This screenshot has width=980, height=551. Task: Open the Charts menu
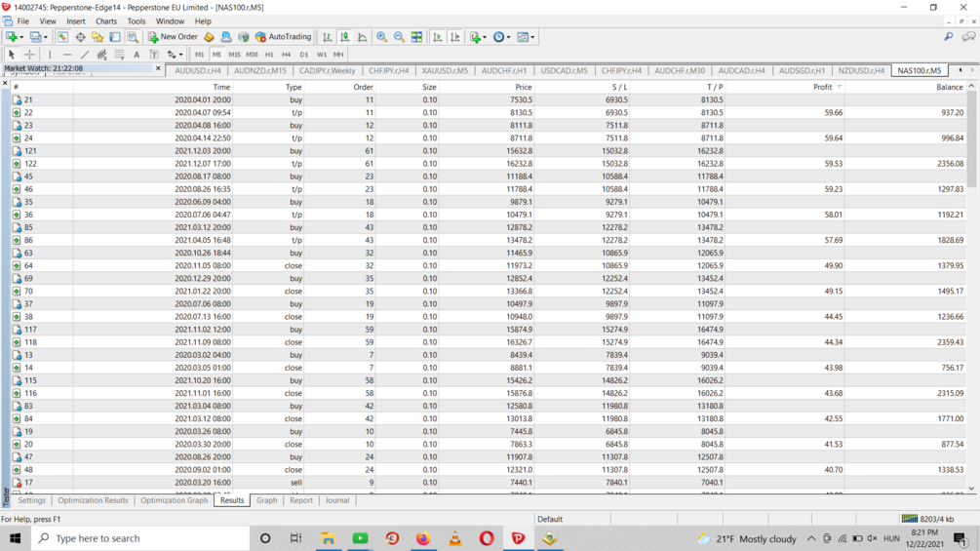[x=106, y=21]
